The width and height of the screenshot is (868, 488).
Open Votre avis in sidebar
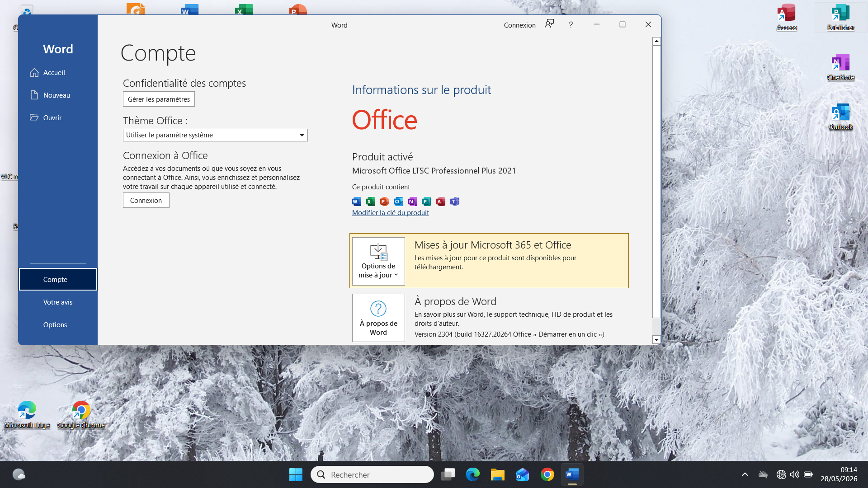(x=58, y=302)
